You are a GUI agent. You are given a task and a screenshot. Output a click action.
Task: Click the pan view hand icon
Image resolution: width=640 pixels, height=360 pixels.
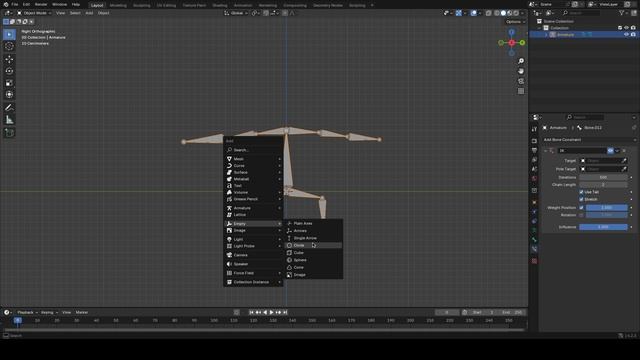521,71
